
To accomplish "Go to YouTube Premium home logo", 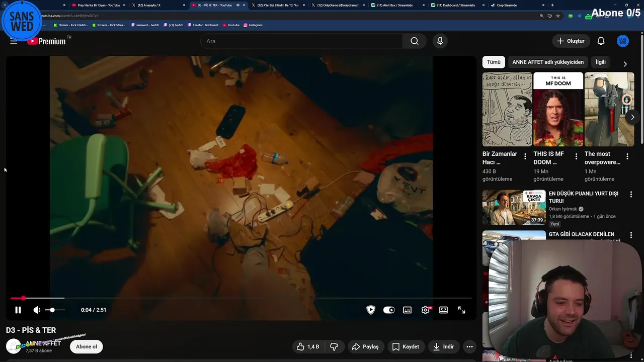I will [x=47, y=41].
